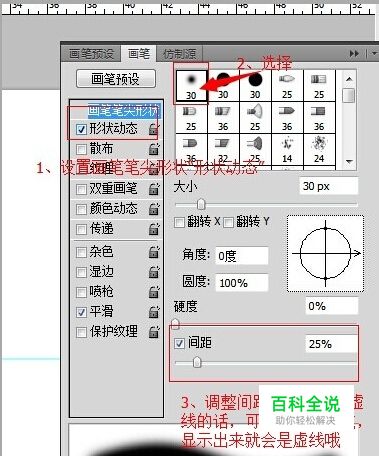379x456 pixels.
Task: Click the 画笔预设 button
Action: pos(116,79)
